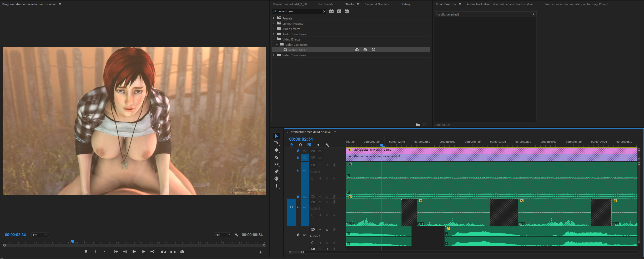
Task: Click the Extract button
Action: click(x=173, y=252)
